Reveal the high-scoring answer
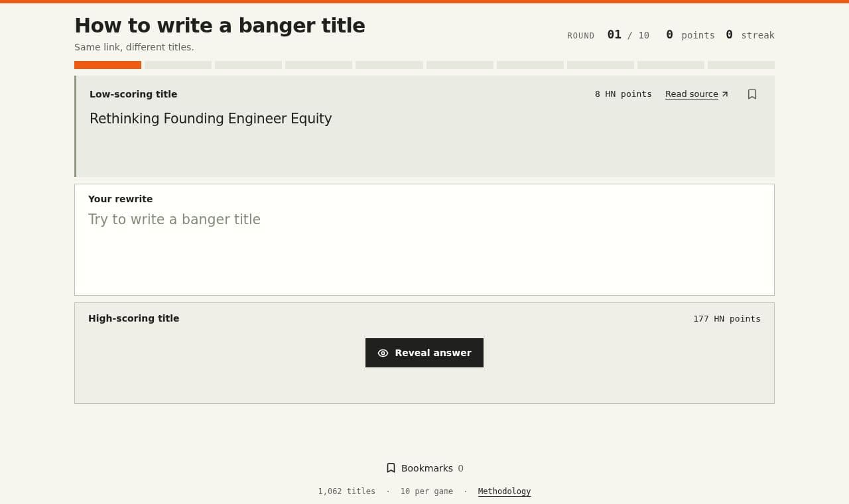The width and height of the screenshot is (849, 504). (x=424, y=353)
